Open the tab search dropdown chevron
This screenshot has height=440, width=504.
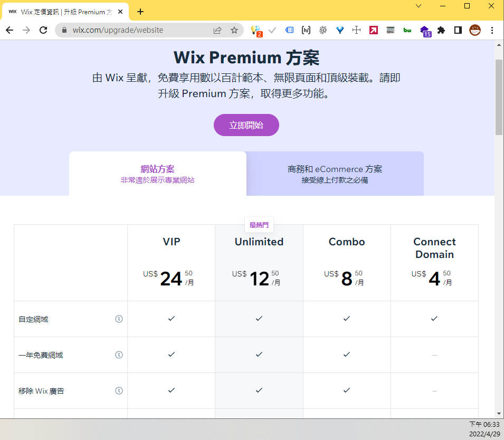[419, 6]
